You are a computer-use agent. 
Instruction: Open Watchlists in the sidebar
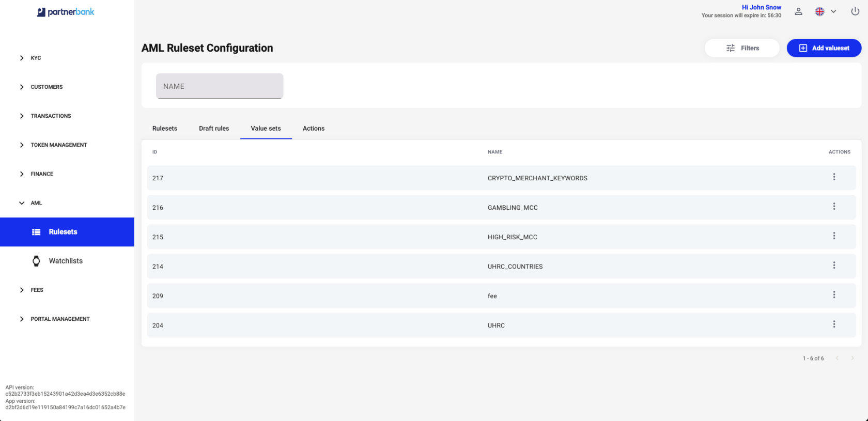(x=67, y=261)
